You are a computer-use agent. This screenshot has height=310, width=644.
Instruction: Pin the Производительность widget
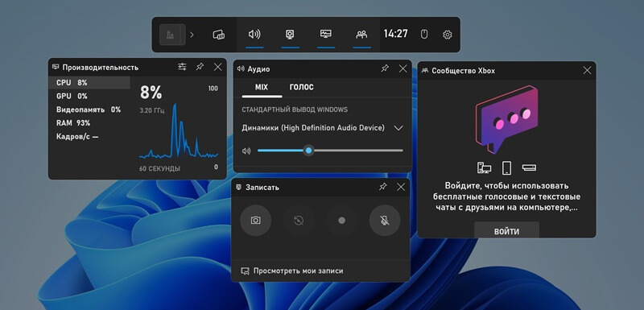(200, 67)
